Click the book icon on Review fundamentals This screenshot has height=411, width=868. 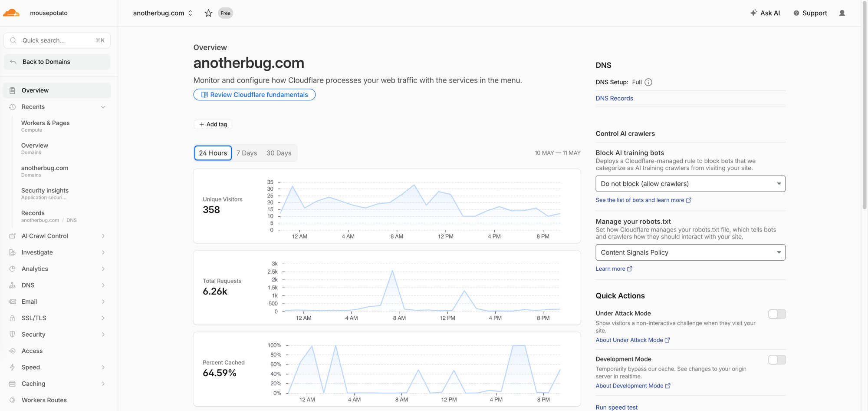coord(204,95)
